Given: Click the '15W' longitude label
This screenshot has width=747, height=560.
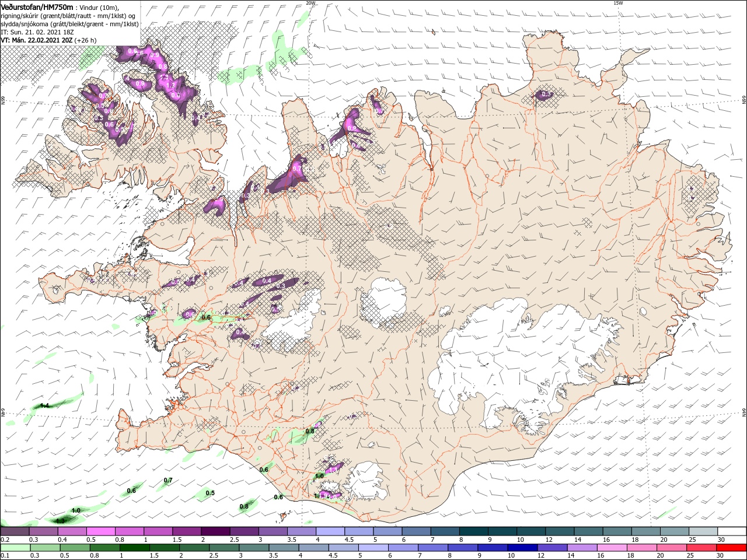Looking at the screenshot, I should pyautogui.click(x=618, y=3).
